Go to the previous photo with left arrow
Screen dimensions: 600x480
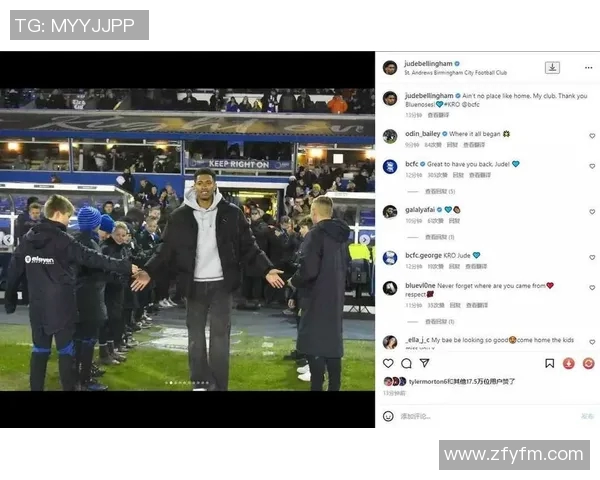(8, 240)
